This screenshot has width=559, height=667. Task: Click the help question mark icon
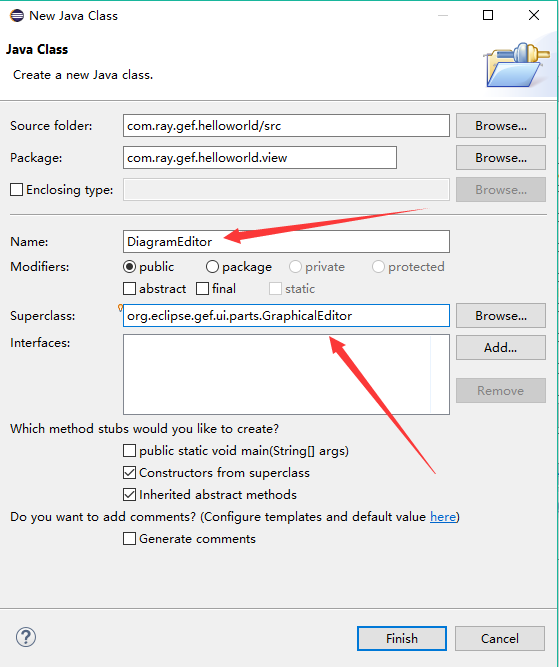(x=26, y=637)
